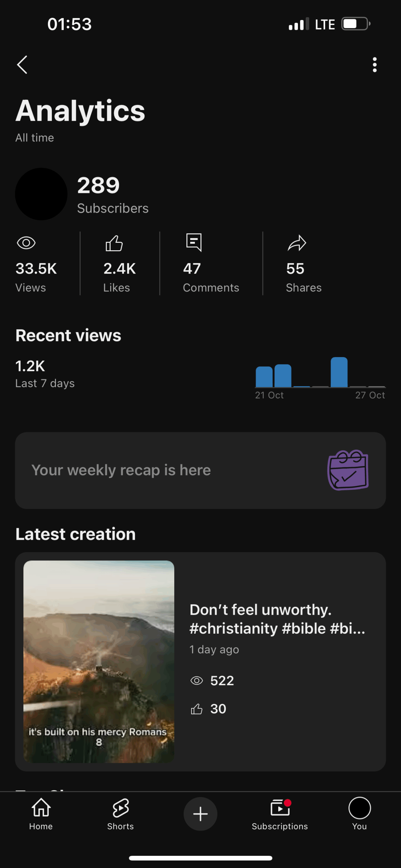This screenshot has height=868, width=401.
Task: Tap the purple weekly recap calendar icon
Action: (348, 470)
